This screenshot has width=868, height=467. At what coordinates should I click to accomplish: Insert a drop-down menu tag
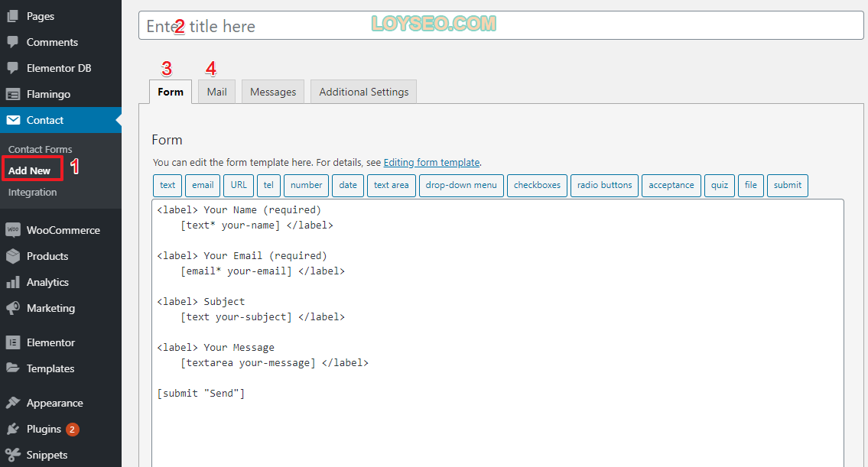461,186
